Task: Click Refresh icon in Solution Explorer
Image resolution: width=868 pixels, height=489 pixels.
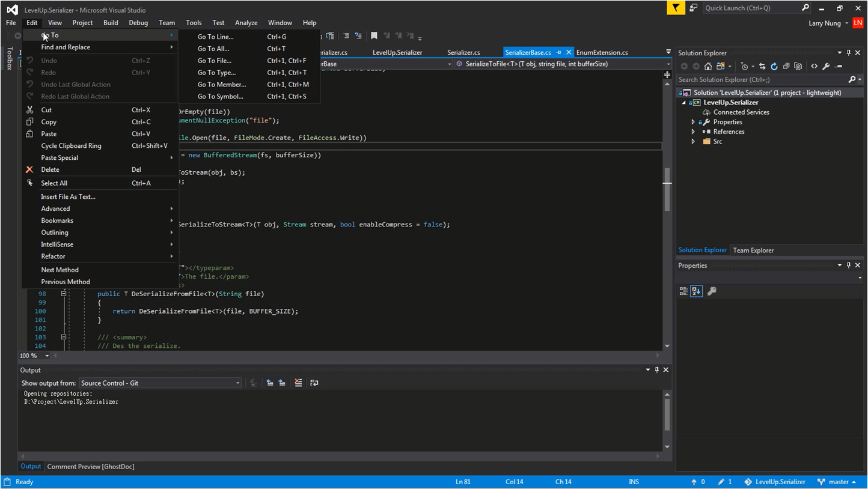Action: coord(774,66)
